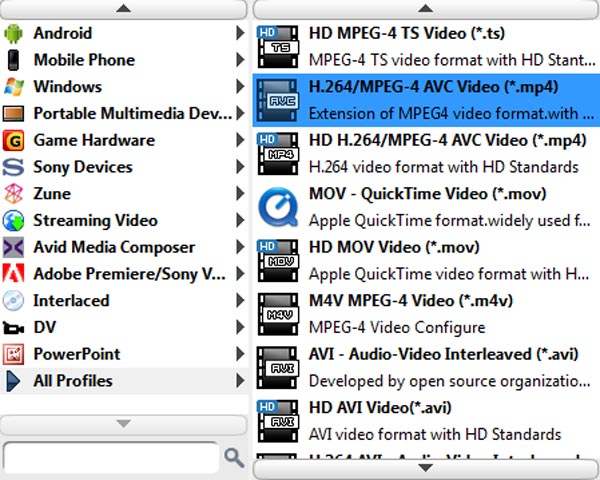Screen dimensions: 600x480
Task: Open the Portable Multimedia Dev... category
Action: click(x=124, y=114)
